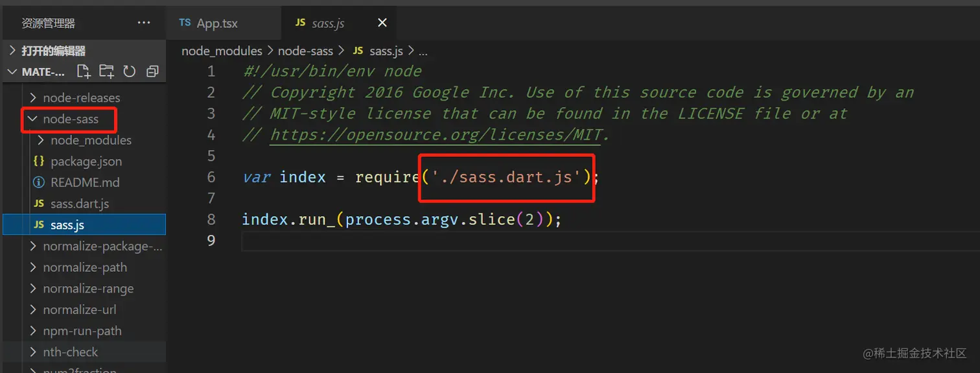980x373 pixels.
Task: Create a new file in explorer
Action: point(84,71)
